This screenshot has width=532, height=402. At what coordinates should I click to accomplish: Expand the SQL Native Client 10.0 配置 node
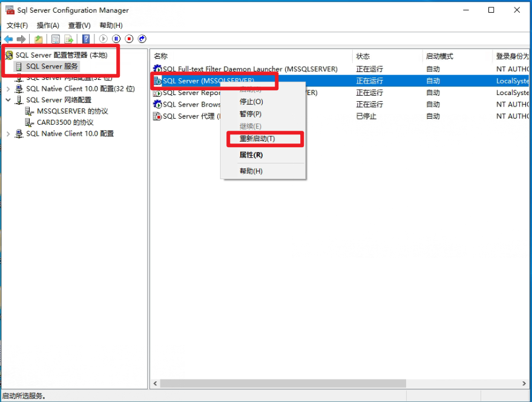[8, 134]
